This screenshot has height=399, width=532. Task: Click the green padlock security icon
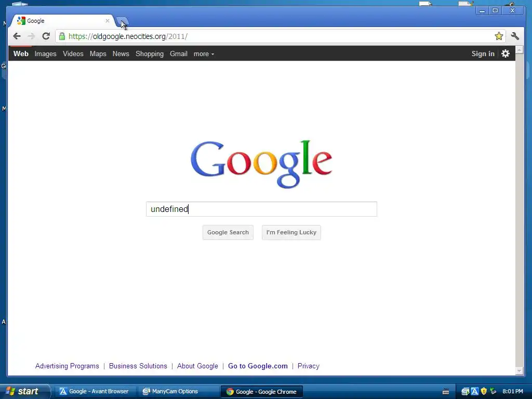pyautogui.click(x=62, y=36)
